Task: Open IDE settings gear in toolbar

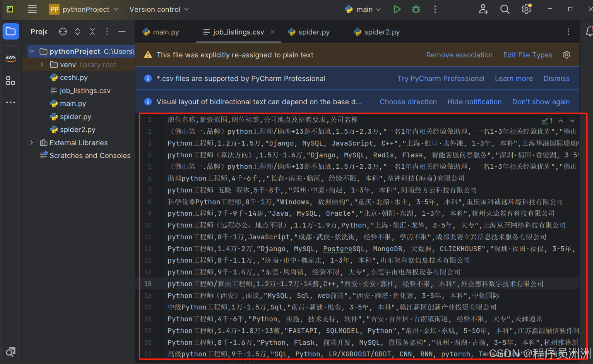Action: 527,9
